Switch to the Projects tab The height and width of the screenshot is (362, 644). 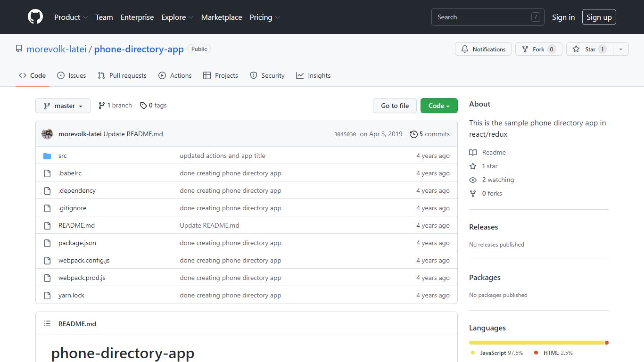(x=221, y=75)
